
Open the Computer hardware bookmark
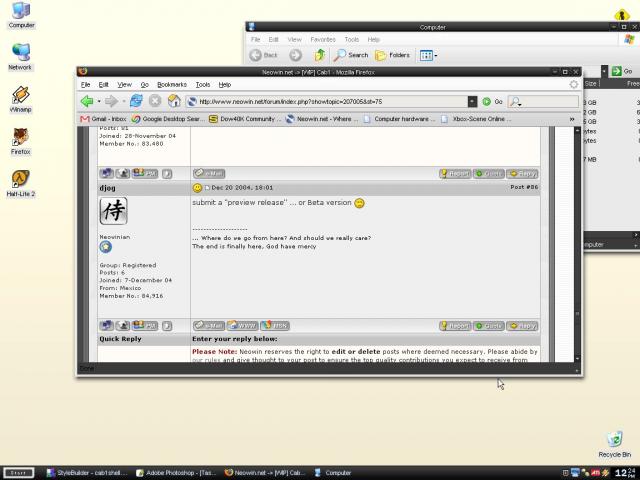point(399,119)
